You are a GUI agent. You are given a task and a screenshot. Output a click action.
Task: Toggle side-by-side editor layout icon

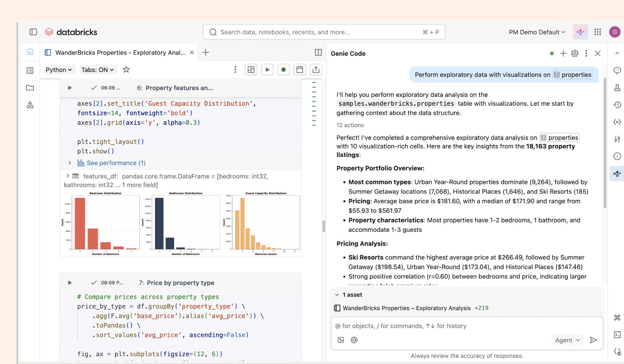318,53
